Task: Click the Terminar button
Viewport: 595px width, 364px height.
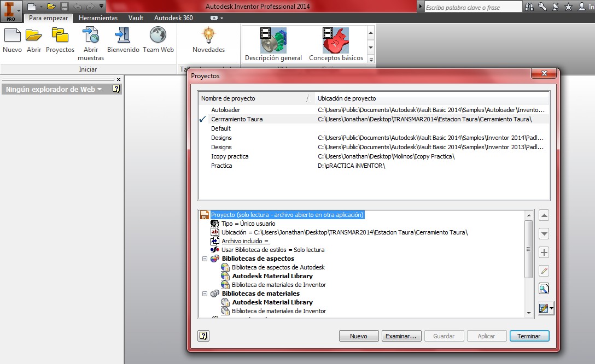Action: click(x=529, y=336)
